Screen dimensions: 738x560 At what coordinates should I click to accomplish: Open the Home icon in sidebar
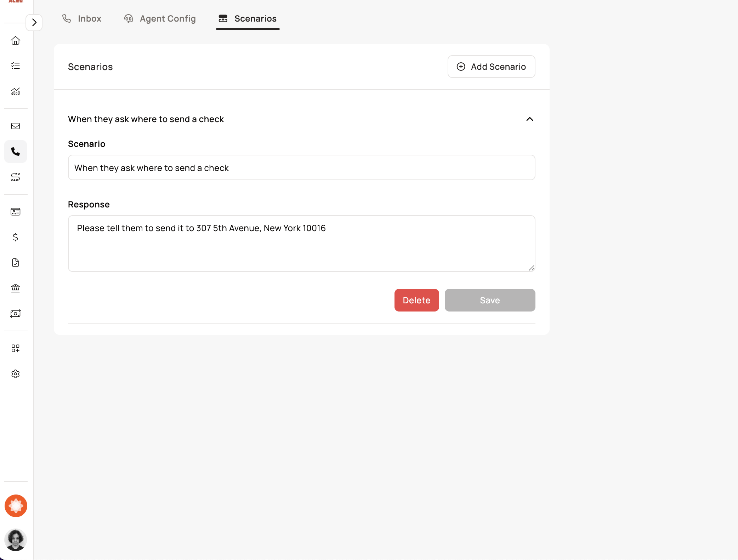pos(16,40)
